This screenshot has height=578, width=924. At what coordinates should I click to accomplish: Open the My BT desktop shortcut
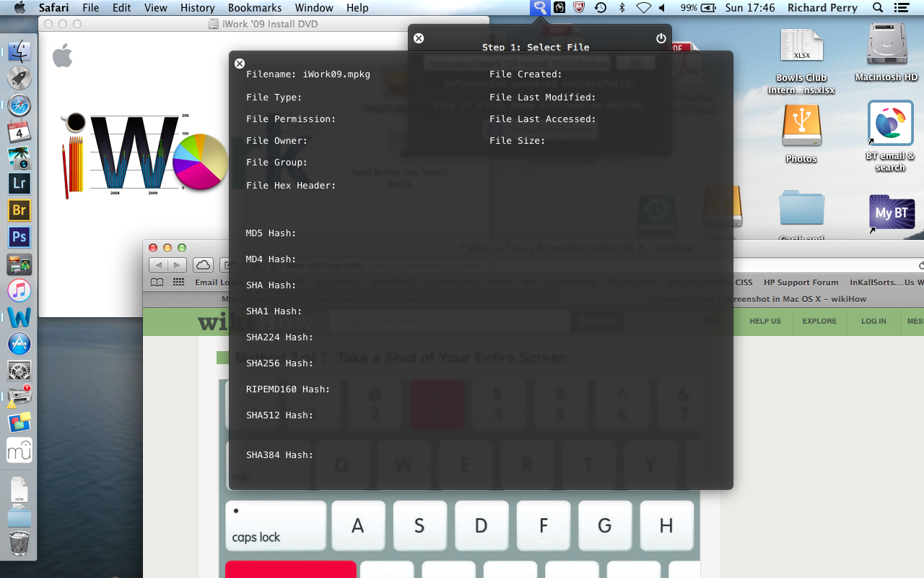tap(892, 214)
